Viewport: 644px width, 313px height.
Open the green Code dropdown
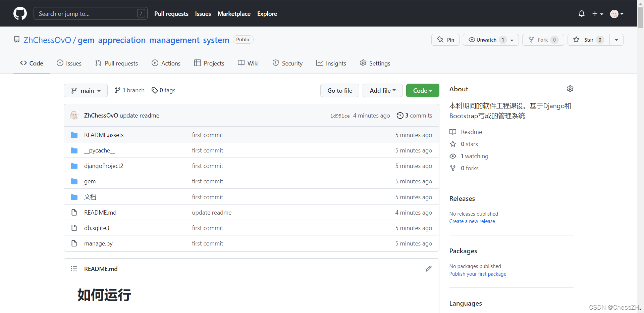(423, 90)
